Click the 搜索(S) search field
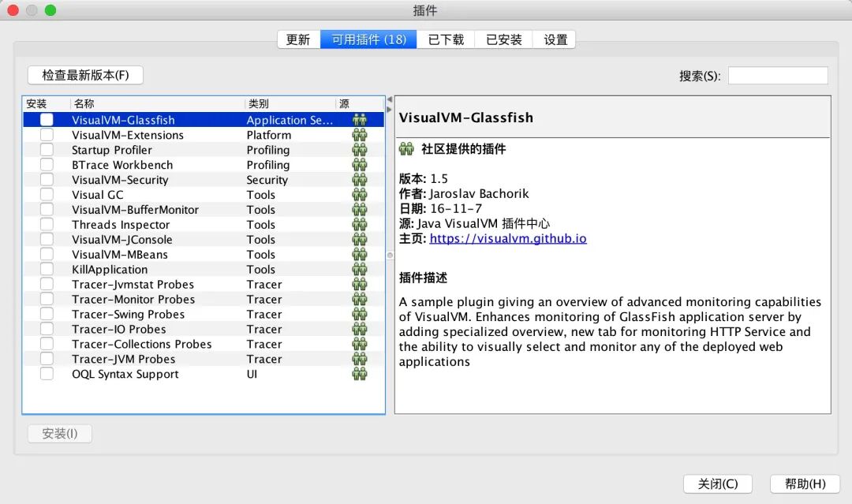 [x=778, y=76]
